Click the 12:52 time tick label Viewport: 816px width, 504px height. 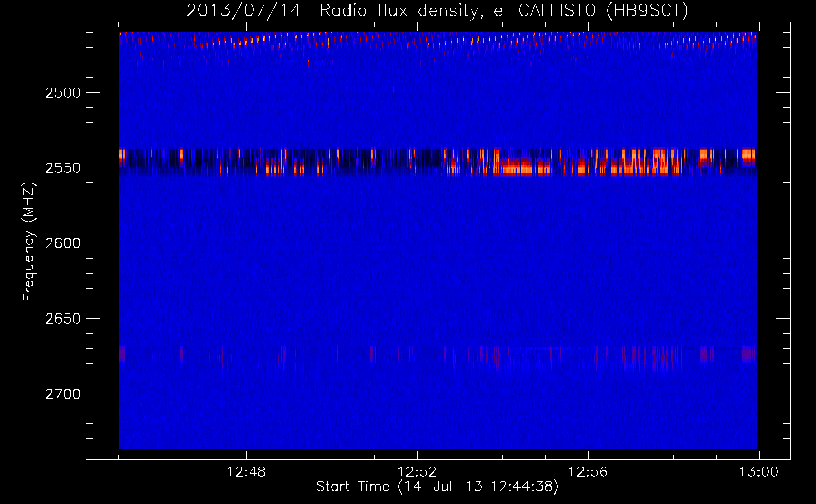click(x=417, y=472)
